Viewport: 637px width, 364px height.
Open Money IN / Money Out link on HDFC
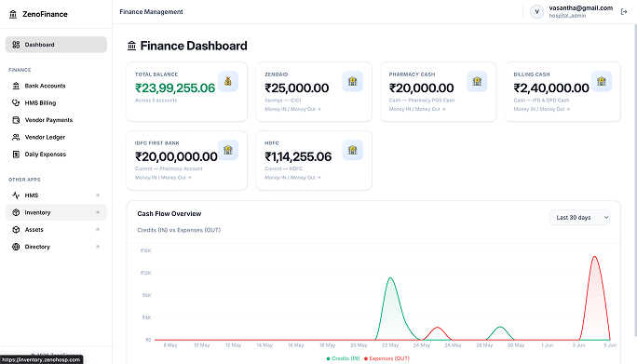(x=292, y=178)
